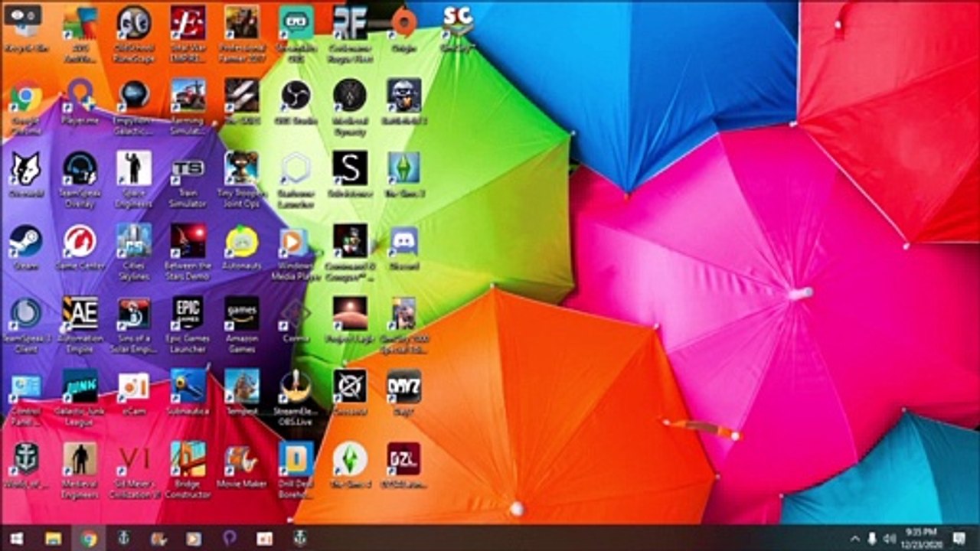The width and height of the screenshot is (980, 551).
Task: Open the Recycle Bin desktop icon
Action: (x=26, y=31)
